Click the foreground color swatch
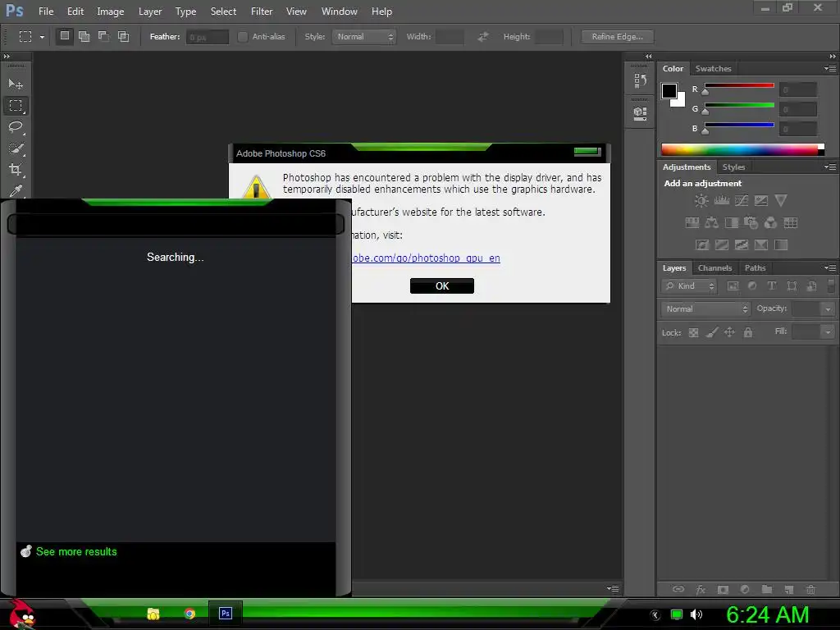The height and width of the screenshot is (630, 840). 669,91
